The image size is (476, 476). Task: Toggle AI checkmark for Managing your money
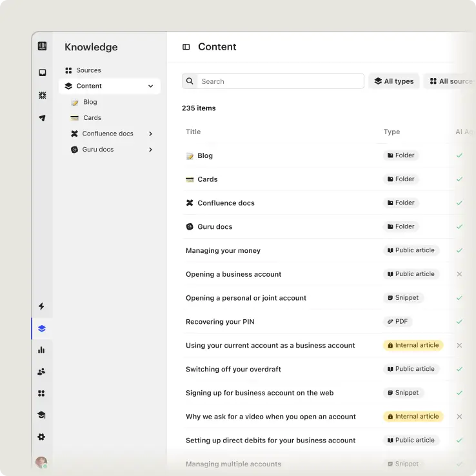(x=459, y=250)
